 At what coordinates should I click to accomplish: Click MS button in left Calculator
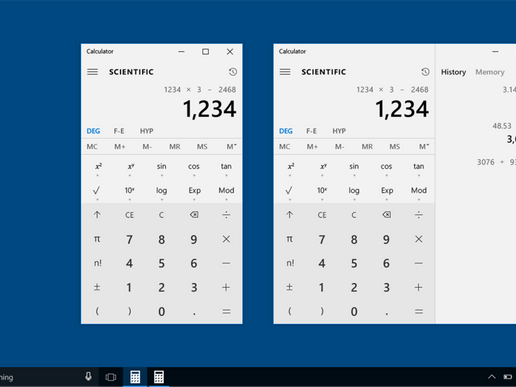click(202, 147)
